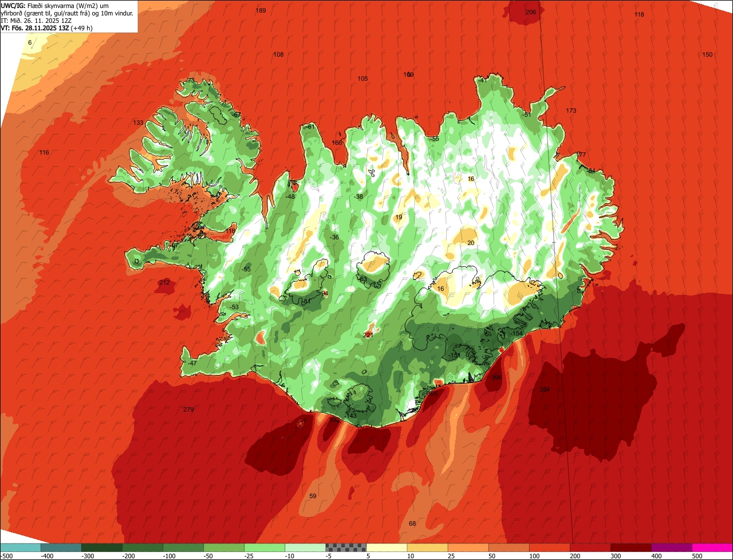The height and width of the screenshot is (560, 733).
Task: Pick the legend swatch between -50 and -25
Action: click(x=224, y=547)
